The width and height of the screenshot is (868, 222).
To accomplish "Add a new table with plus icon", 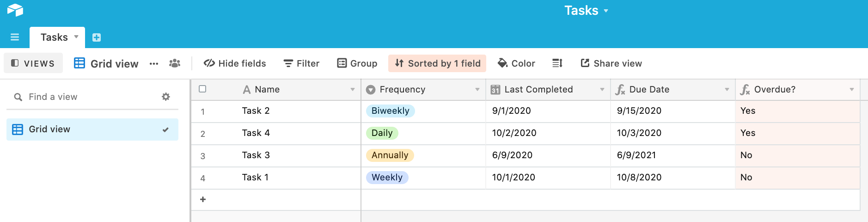I will click(97, 37).
